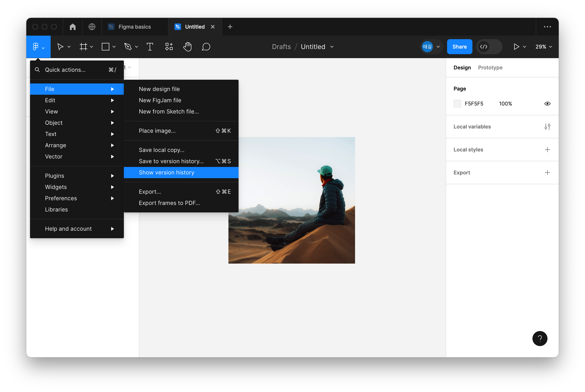Toggle the Dev Mode switch
Viewport: 585px width, 392px height.
click(x=489, y=47)
